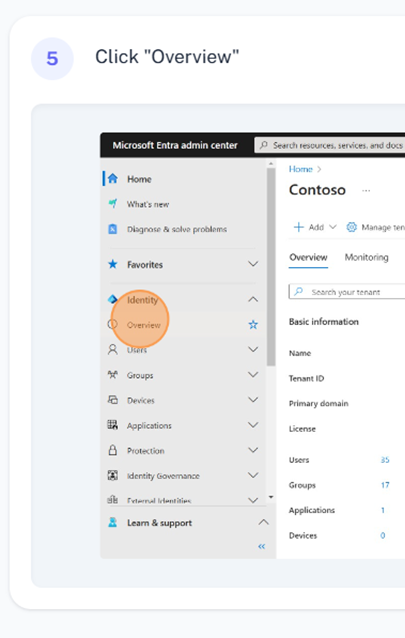Open Devices count link 0
The height and width of the screenshot is (638, 405).
[383, 535]
